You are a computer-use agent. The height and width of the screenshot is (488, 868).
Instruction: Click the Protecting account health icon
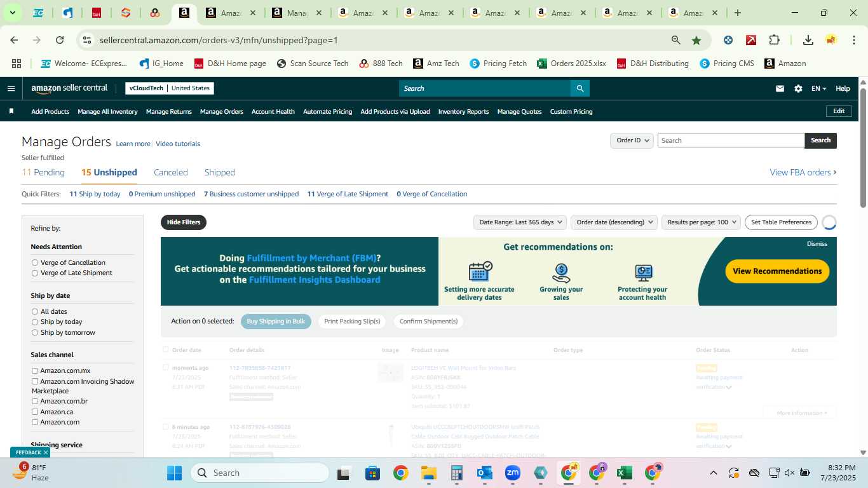pyautogui.click(x=643, y=273)
